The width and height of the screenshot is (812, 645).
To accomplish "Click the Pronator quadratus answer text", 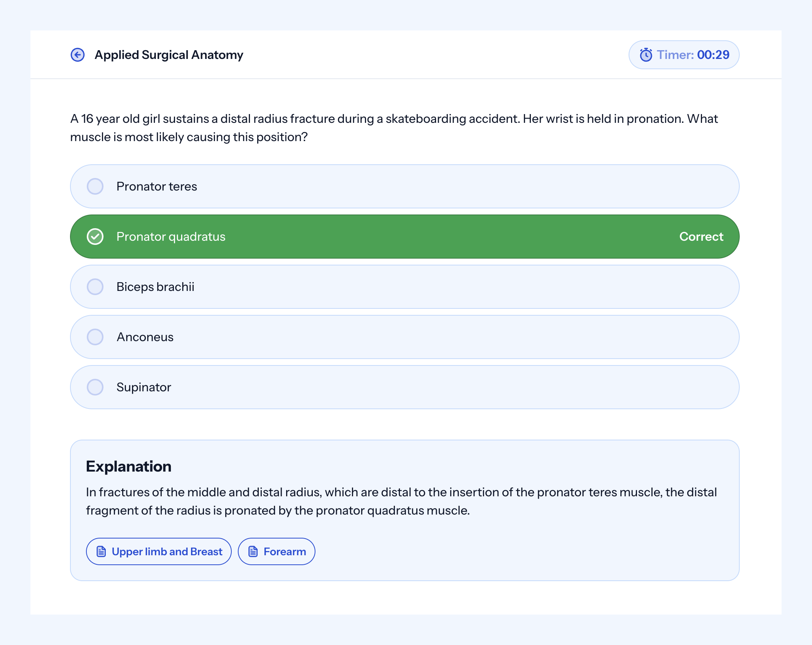I will click(x=171, y=237).
